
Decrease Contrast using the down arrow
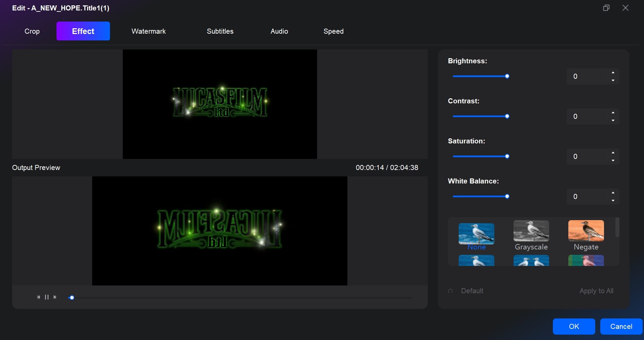pyautogui.click(x=613, y=121)
